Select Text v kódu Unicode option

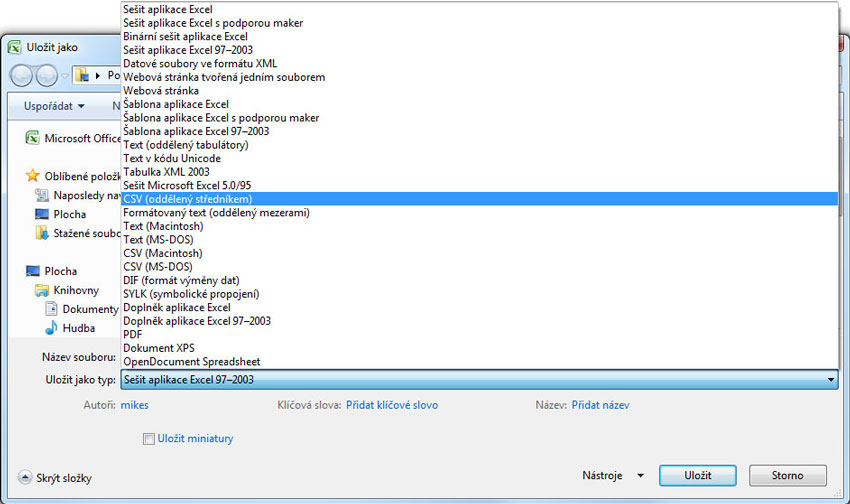[x=171, y=158]
